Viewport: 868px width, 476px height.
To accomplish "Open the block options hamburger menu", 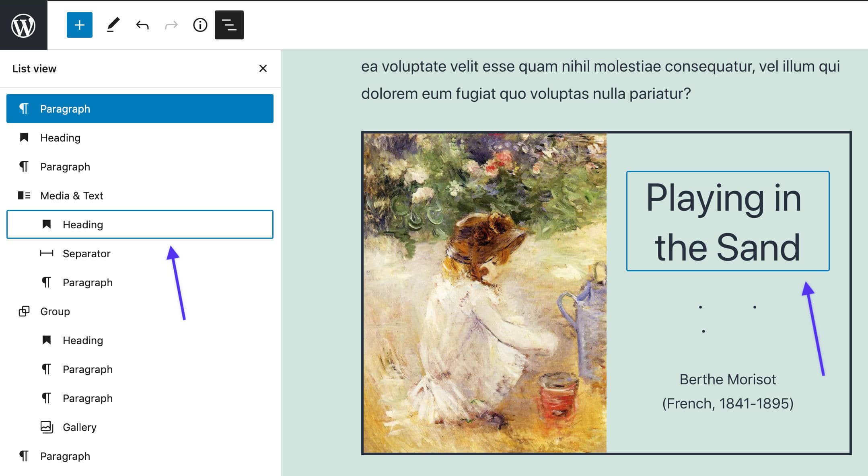I will 229,25.
